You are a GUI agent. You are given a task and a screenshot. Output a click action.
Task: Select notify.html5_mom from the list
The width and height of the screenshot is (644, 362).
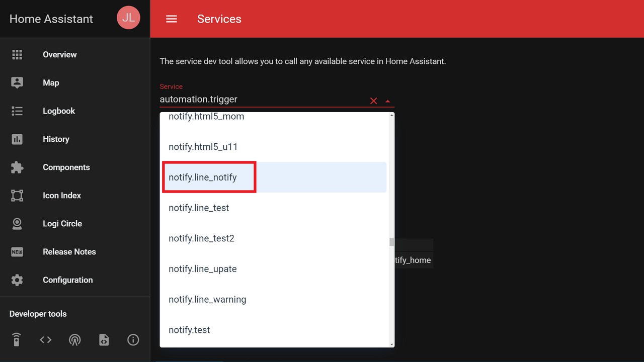click(273, 117)
